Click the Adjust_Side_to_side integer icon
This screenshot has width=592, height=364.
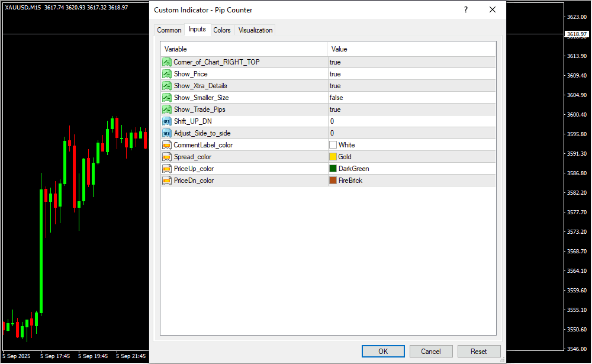[x=166, y=133]
